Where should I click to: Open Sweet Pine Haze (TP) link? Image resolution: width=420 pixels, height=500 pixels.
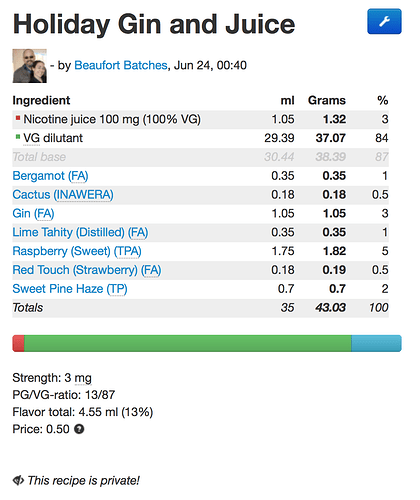tap(70, 289)
